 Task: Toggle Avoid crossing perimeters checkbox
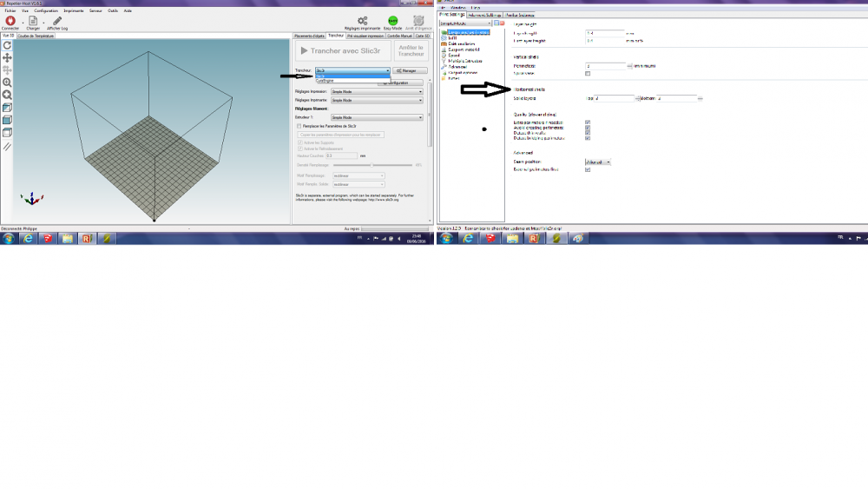[588, 128]
